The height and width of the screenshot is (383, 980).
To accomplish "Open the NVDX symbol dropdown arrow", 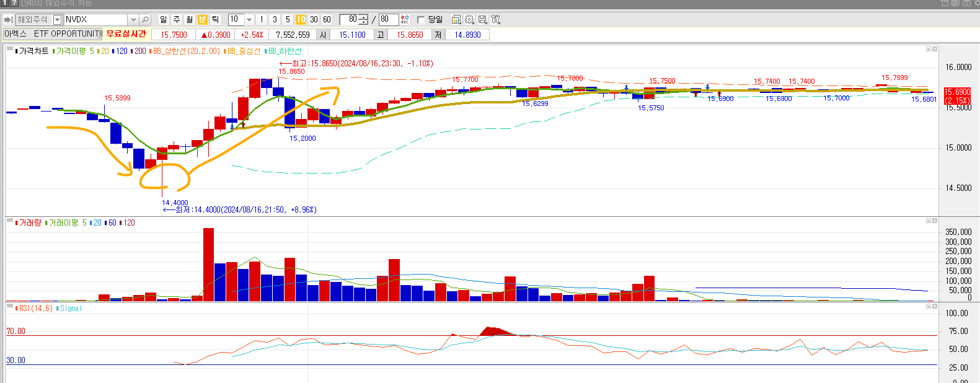I will coord(133,20).
